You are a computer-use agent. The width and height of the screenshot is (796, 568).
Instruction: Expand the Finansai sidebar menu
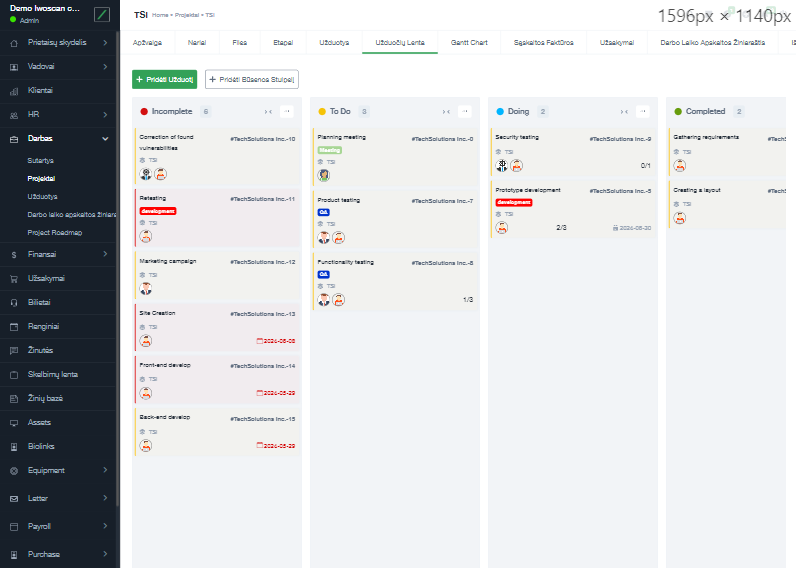click(105, 255)
